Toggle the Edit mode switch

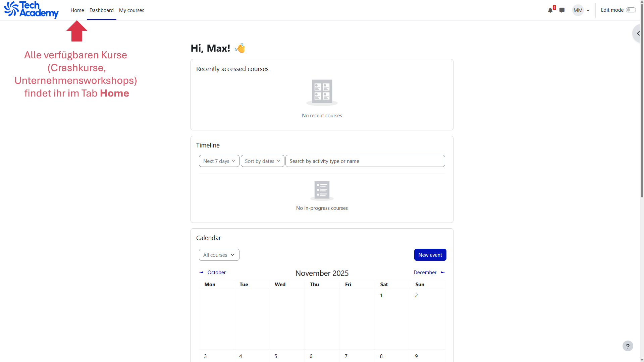point(631,10)
